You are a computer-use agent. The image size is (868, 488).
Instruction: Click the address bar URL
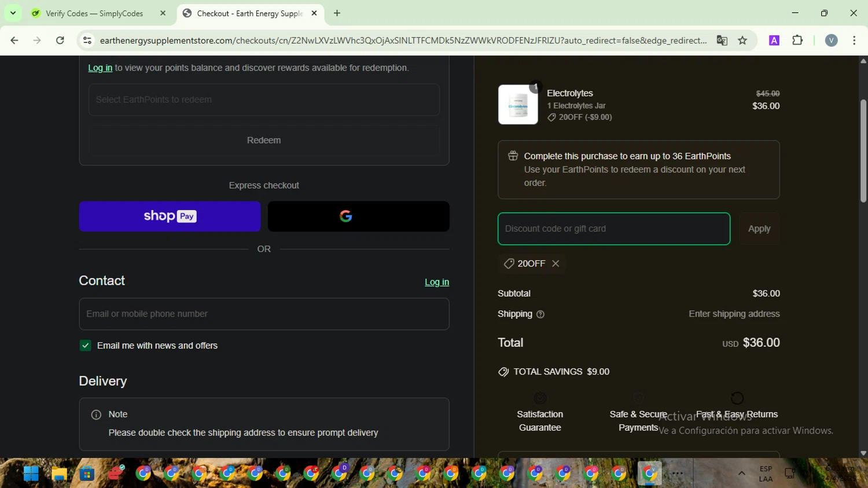pyautogui.click(x=403, y=41)
